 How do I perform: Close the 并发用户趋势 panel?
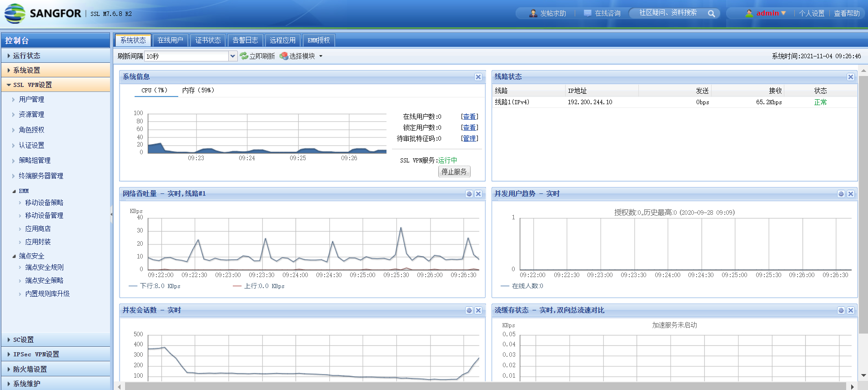click(x=851, y=194)
